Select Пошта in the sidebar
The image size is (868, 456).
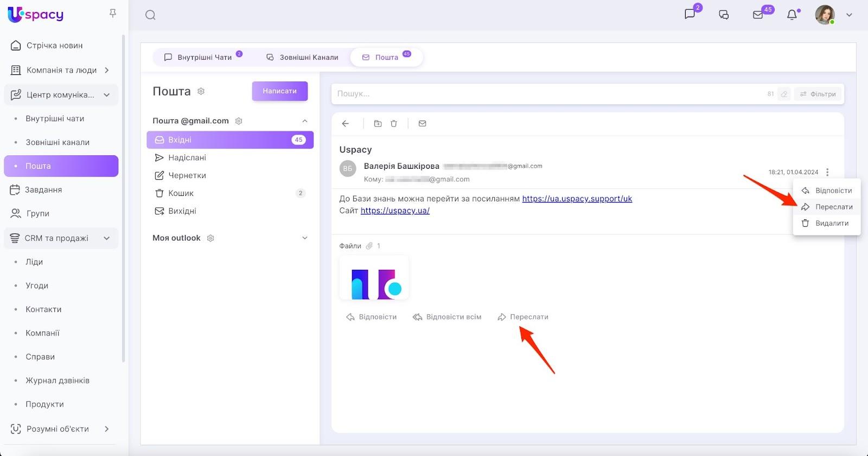click(61, 166)
